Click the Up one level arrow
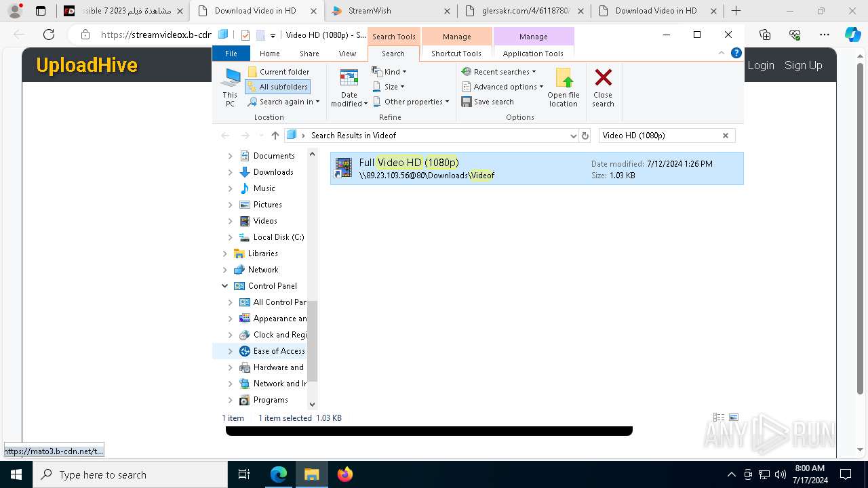 click(x=275, y=136)
